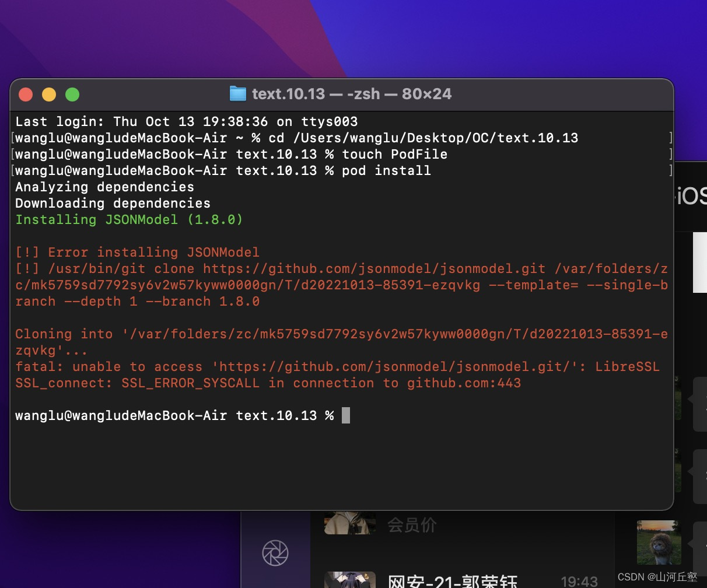
Task: Click the 'Downloading dependencies' output line
Action: (x=113, y=204)
